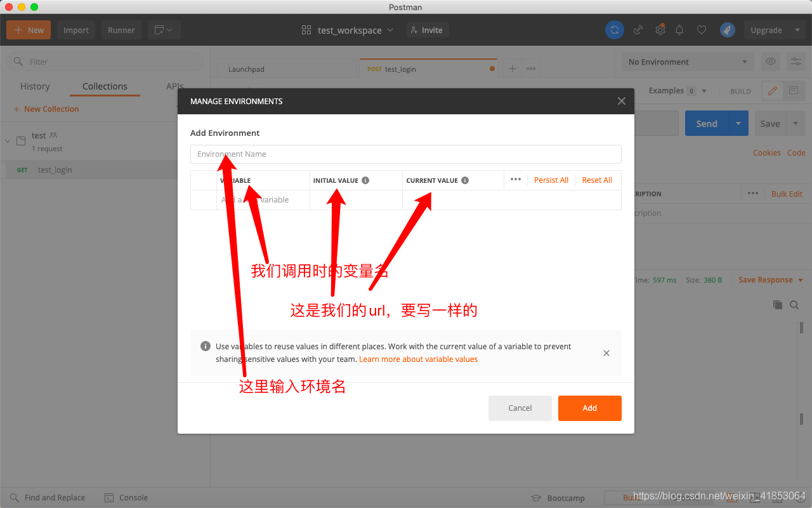Click the Code link
The width and height of the screenshot is (812, 508).
tap(796, 153)
